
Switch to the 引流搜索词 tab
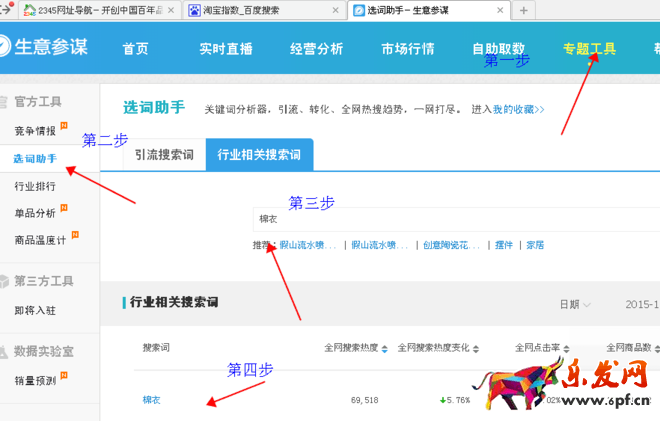point(164,155)
